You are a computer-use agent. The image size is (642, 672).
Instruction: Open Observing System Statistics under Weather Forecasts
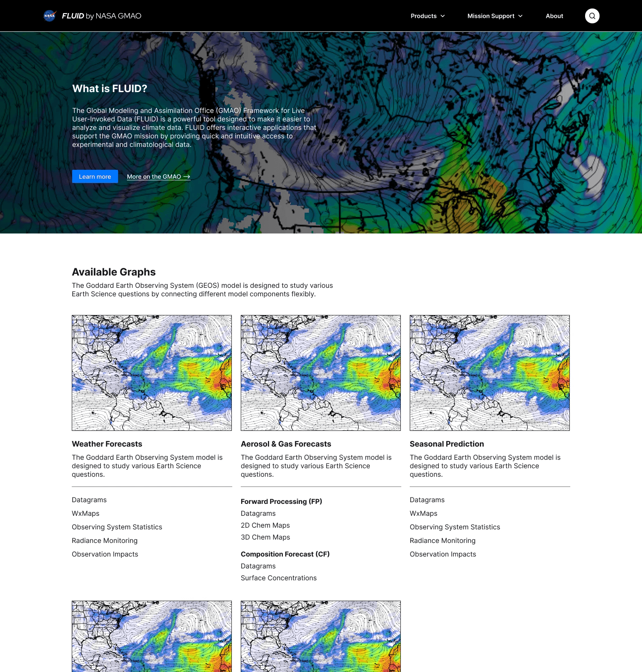pos(117,527)
